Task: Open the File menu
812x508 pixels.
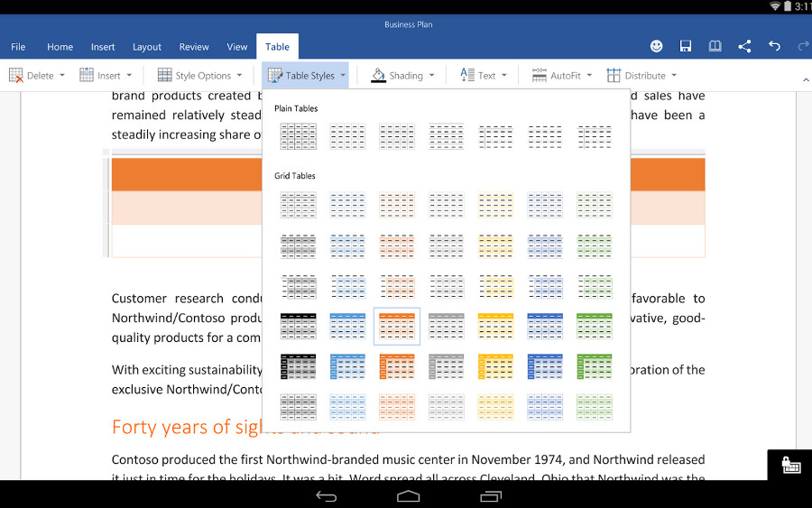Action: point(18,47)
